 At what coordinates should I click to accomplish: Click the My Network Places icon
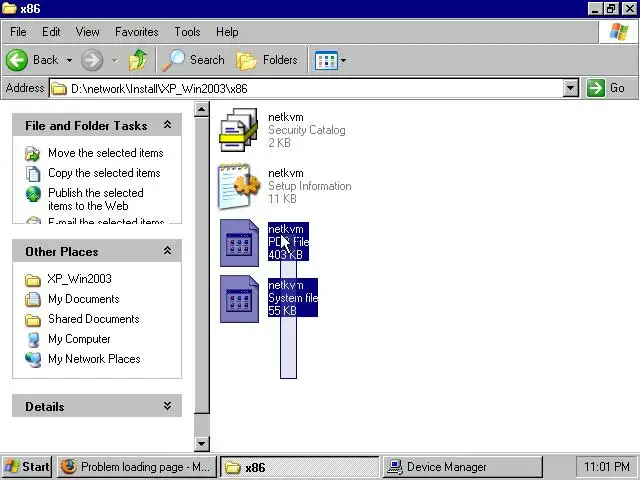33,360
